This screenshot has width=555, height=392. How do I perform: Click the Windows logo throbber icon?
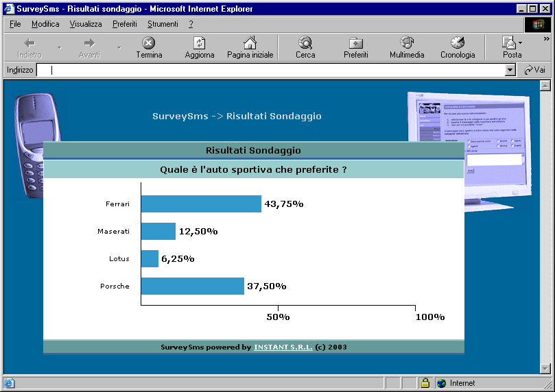(x=537, y=24)
